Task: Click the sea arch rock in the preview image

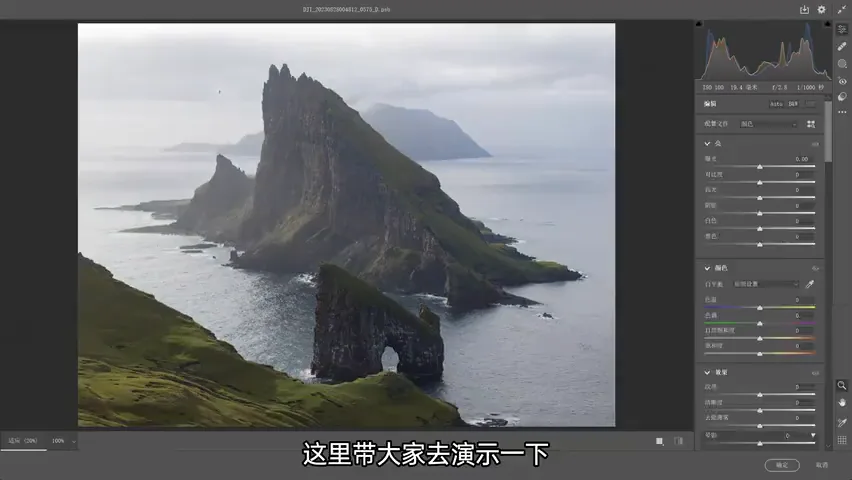Action: [x=378, y=325]
